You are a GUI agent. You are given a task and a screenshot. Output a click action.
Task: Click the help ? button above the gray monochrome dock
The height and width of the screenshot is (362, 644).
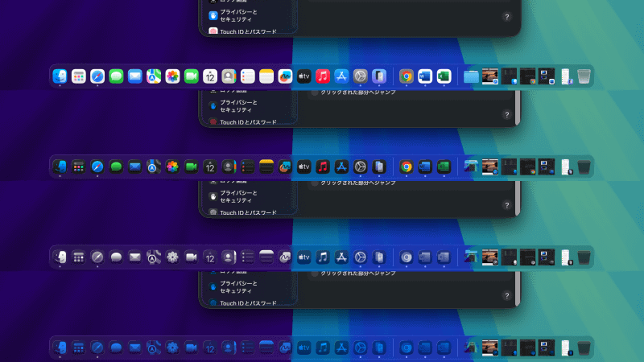tap(507, 205)
